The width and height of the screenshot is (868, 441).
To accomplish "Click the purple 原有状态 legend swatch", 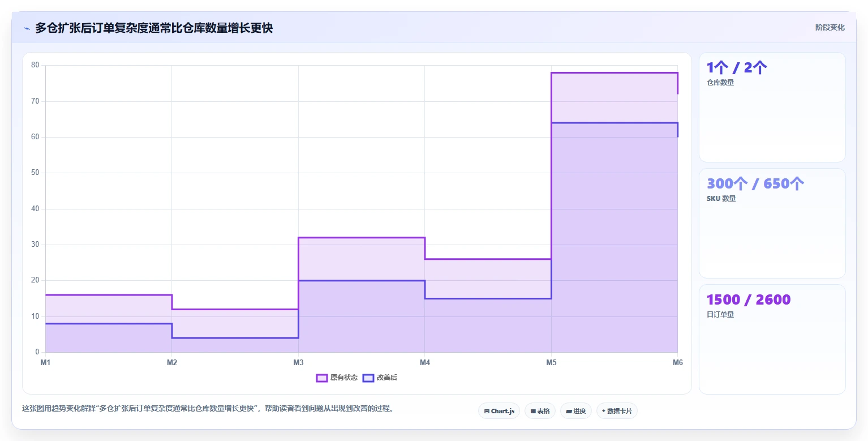I will click(x=322, y=378).
